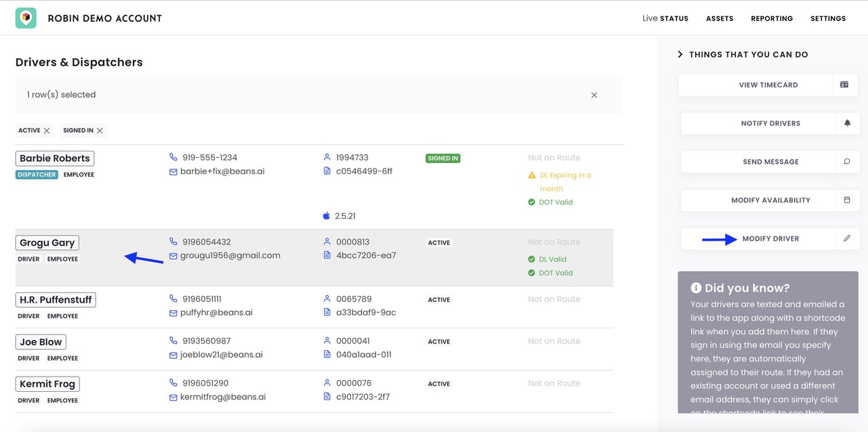
Task: Click person ID icon next to 0065789
Action: tap(327, 299)
